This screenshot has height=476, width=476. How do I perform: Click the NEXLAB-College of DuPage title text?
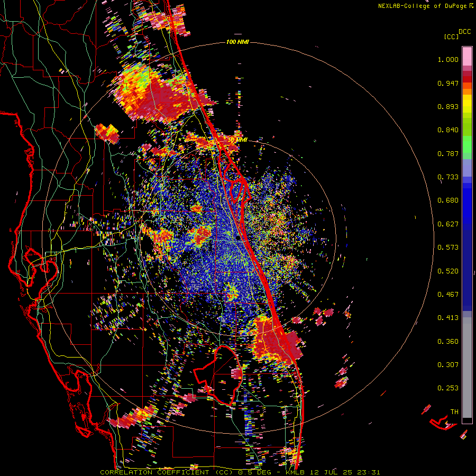click(x=423, y=6)
